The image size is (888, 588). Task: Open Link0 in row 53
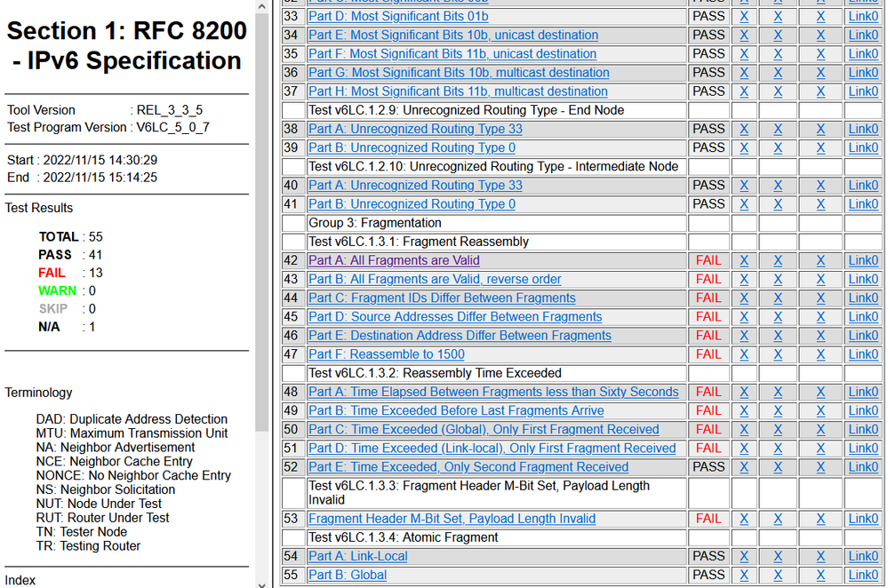(863, 519)
